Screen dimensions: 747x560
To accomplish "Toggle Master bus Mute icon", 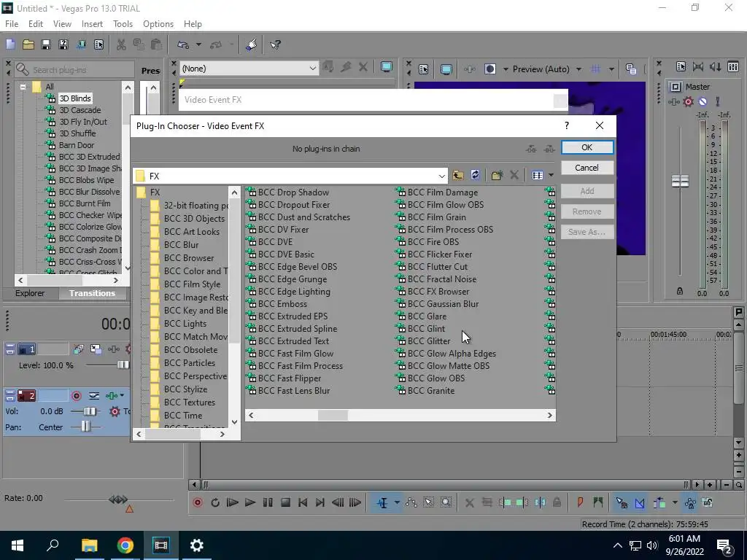I will click(x=703, y=101).
